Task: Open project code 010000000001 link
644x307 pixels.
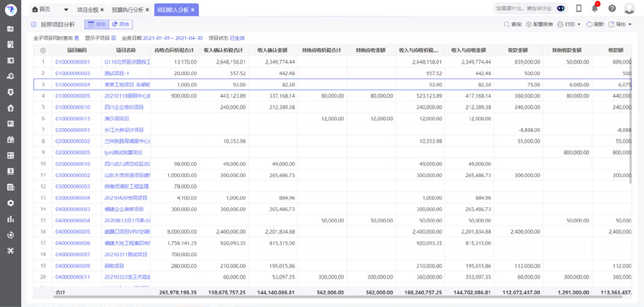Action: tap(73, 62)
